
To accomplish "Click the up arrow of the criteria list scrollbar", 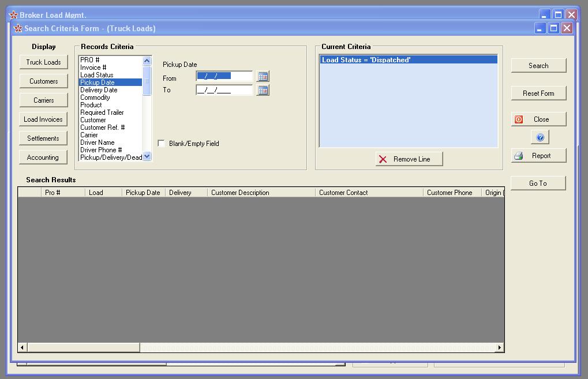I will pyautogui.click(x=146, y=59).
